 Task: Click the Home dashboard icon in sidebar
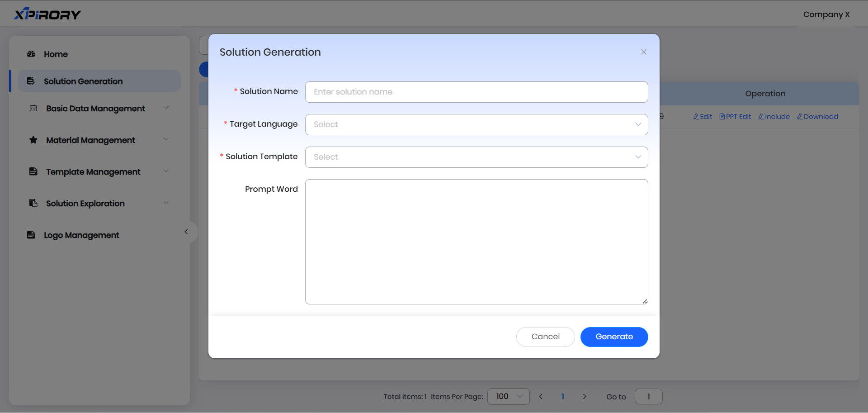point(31,54)
